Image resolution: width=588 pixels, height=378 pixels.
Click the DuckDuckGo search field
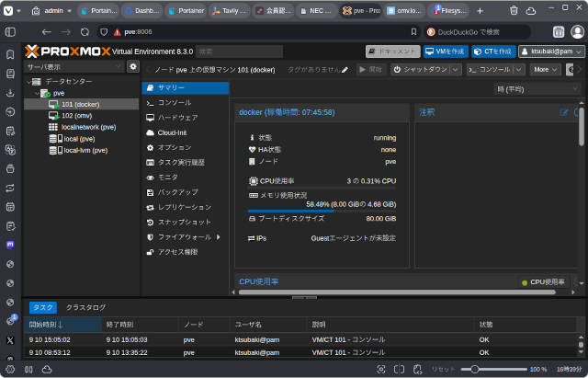[477, 32]
